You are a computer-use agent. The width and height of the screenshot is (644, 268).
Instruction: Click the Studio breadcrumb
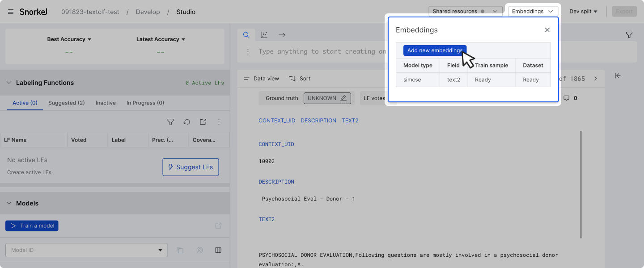[x=186, y=12]
